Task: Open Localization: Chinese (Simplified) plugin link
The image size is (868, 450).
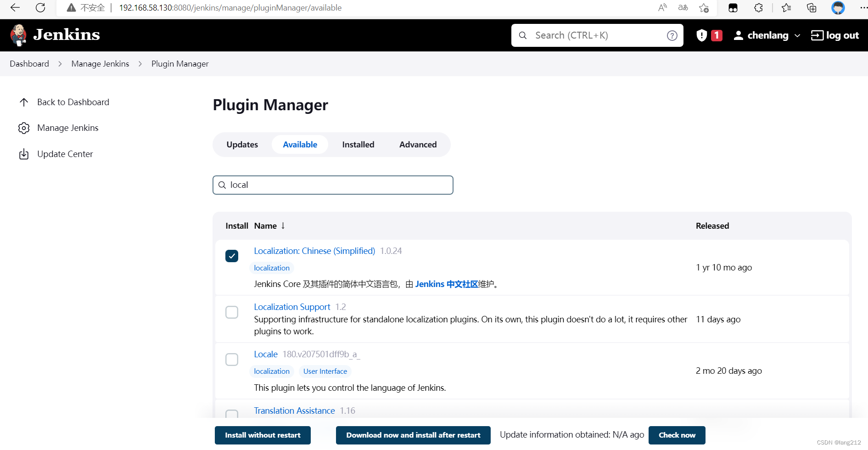Action: coord(314,251)
